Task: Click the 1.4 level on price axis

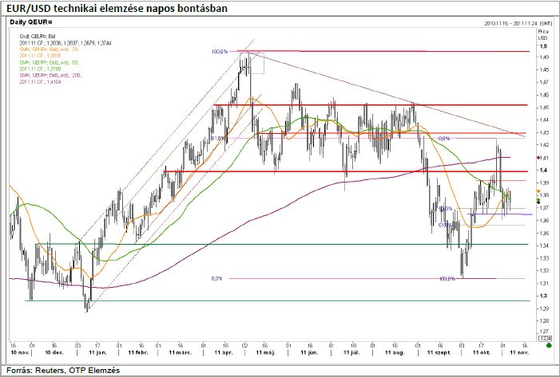Action: pos(543,170)
